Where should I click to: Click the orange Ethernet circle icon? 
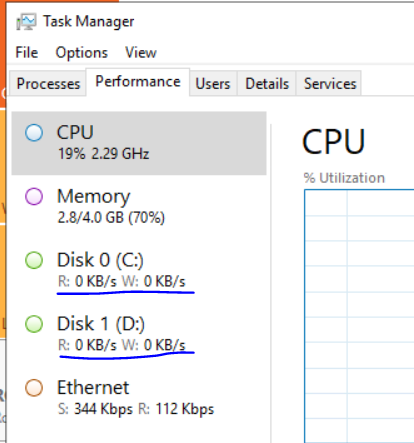[x=34, y=388]
